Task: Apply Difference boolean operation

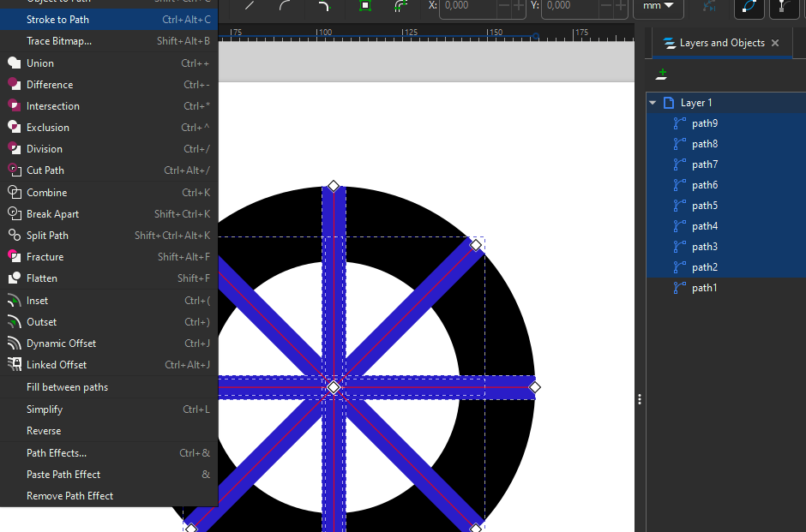Action: (109, 85)
